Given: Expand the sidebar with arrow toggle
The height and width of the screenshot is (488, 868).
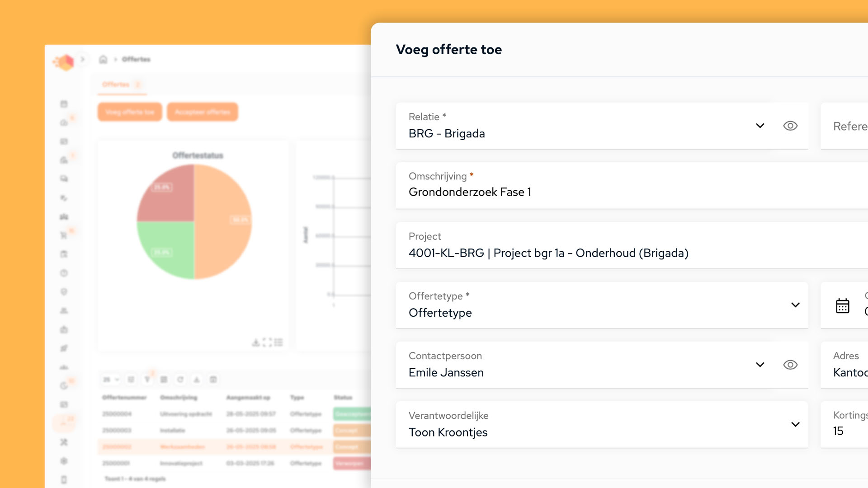Looking at the screenshot, I should pyautogui.click(x=82, y=59).
